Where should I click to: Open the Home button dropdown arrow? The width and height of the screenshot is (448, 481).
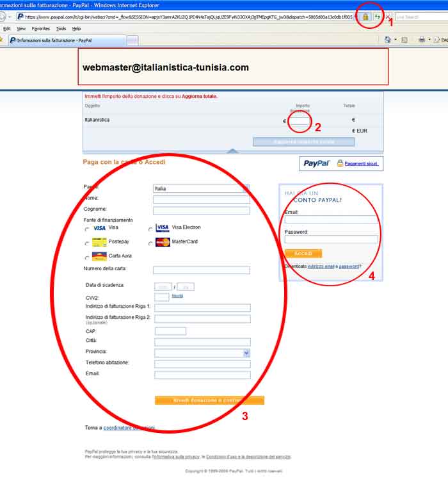[396, 40]
